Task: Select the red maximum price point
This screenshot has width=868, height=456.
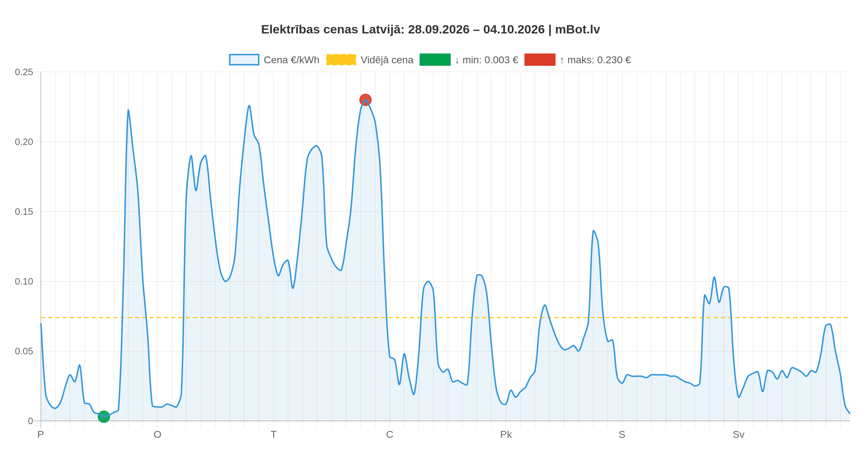Action: pyautogui.click(x=365, y=100)
